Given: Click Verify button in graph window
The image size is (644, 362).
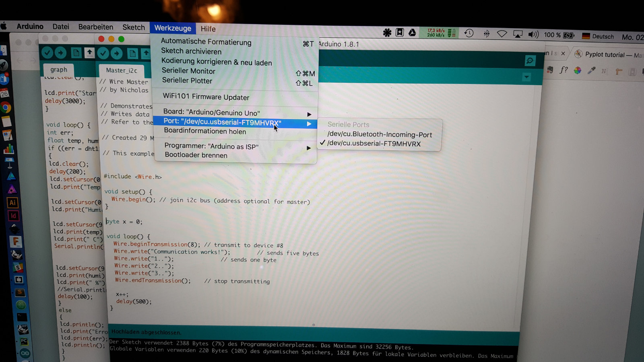Looking at the screenshot, I should click(x=47, y=52).
